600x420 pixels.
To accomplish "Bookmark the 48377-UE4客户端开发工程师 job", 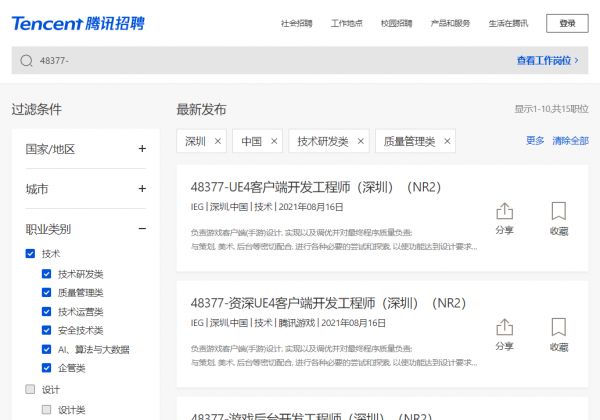I will (558, 212).
